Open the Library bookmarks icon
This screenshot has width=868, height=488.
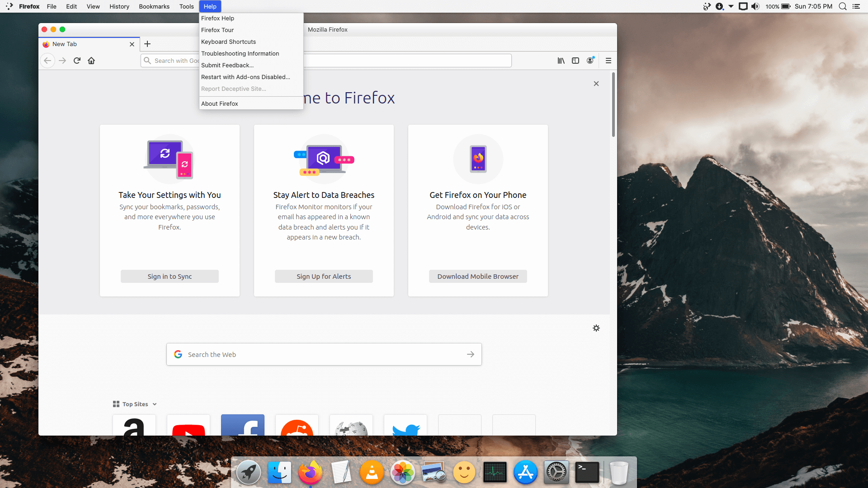click(x=561, y=61)
